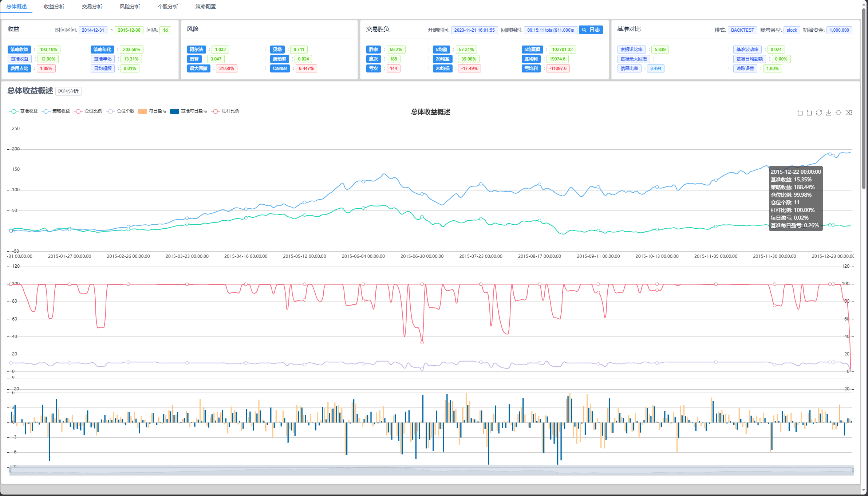Toggle 策略收益 legend line visibility
This screenshot has height=496, width=868.
click(56, 111)
